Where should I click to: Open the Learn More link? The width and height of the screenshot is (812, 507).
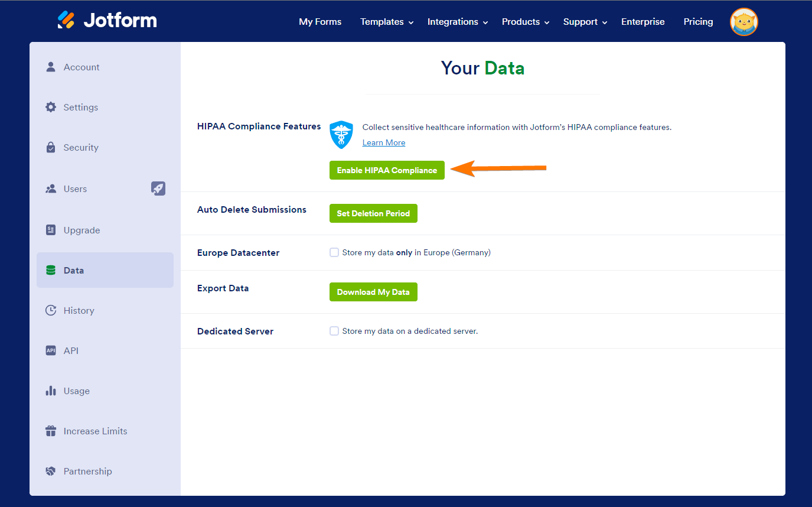click(x=383, y=142)
